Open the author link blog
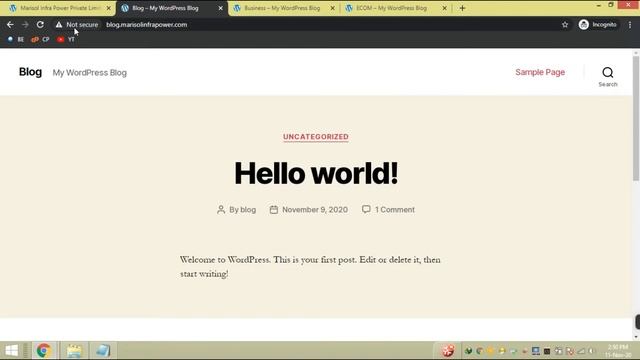 [x=248, y=210]
